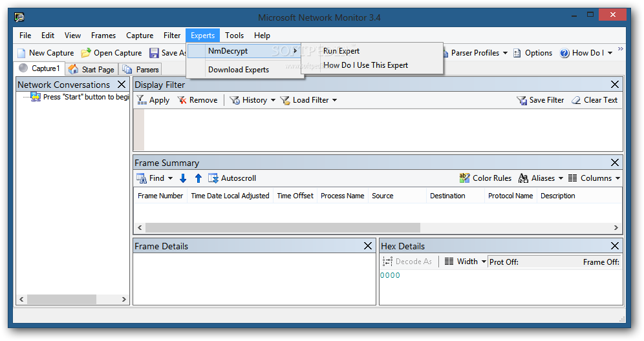644x341 pixels.
Task: Open the Tools menu
Action: tap(234, 36)
